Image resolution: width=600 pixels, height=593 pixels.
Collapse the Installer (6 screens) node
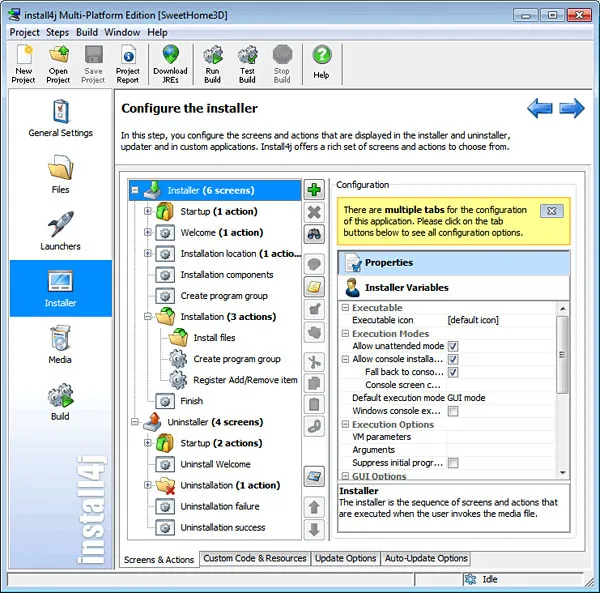pos(135,190)
